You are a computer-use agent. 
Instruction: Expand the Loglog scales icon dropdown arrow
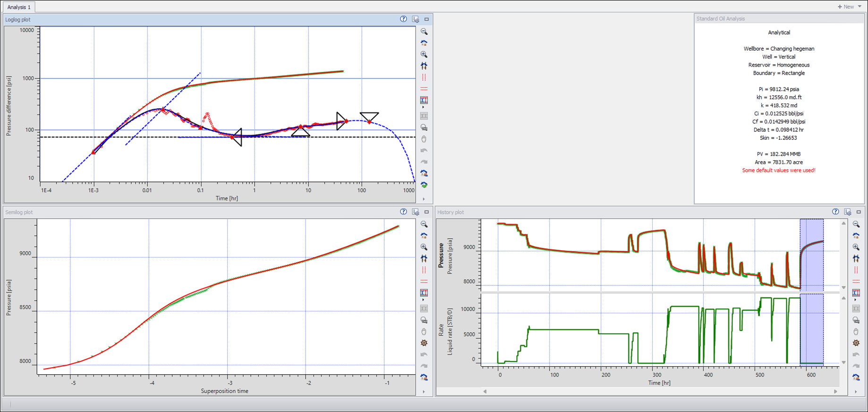pyautogui.click(x=423, y=107)
